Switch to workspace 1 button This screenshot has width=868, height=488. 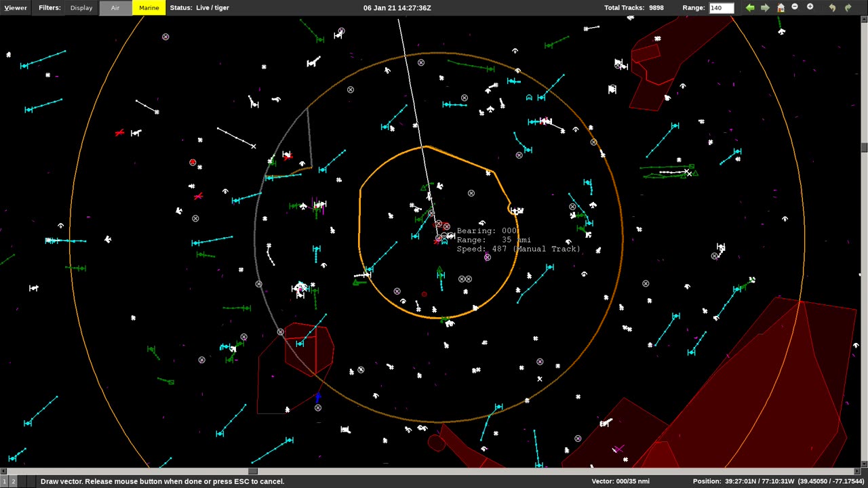[4, 481]
